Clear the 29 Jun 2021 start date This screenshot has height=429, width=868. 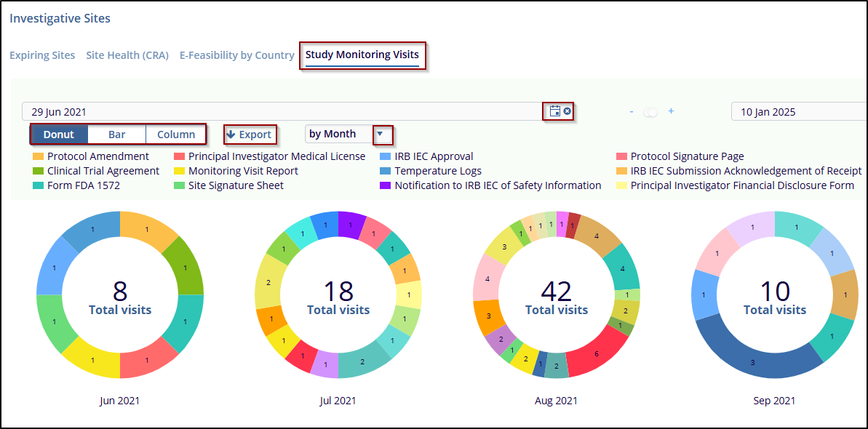[568, 111]
